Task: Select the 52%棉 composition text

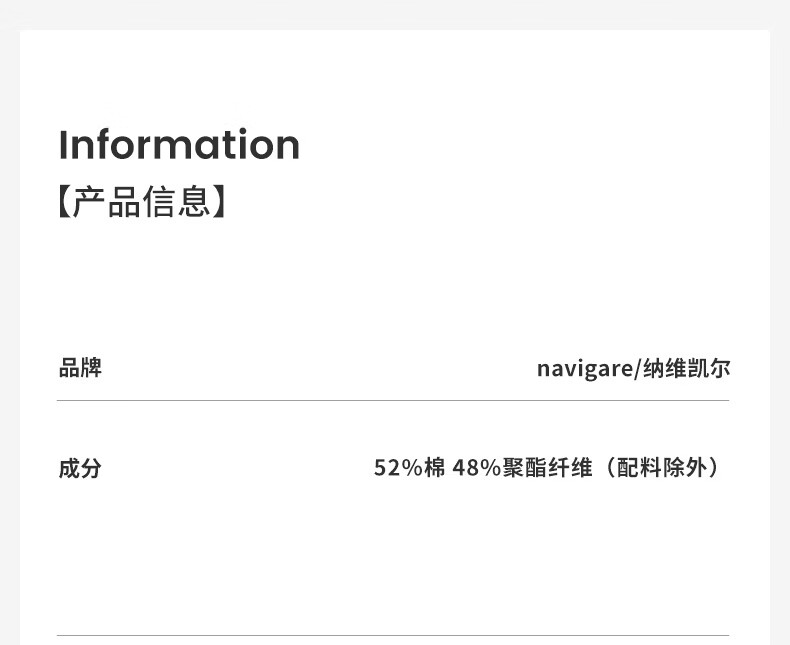Action: pos(409,468)
